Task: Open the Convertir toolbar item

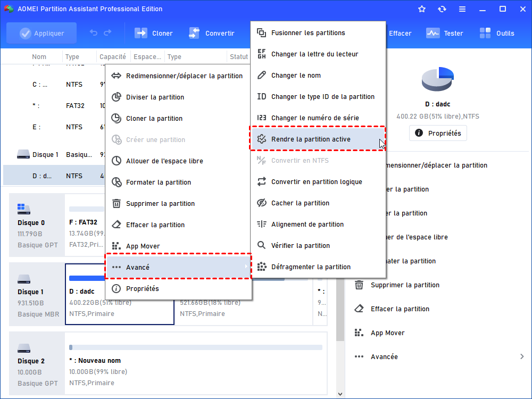Action: click(212, 33)
